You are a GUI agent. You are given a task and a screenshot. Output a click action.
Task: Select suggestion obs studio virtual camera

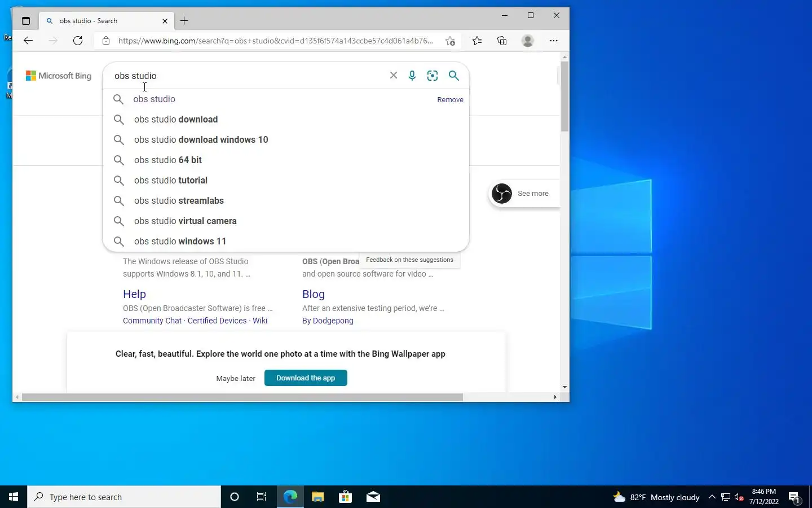[286, 221]
